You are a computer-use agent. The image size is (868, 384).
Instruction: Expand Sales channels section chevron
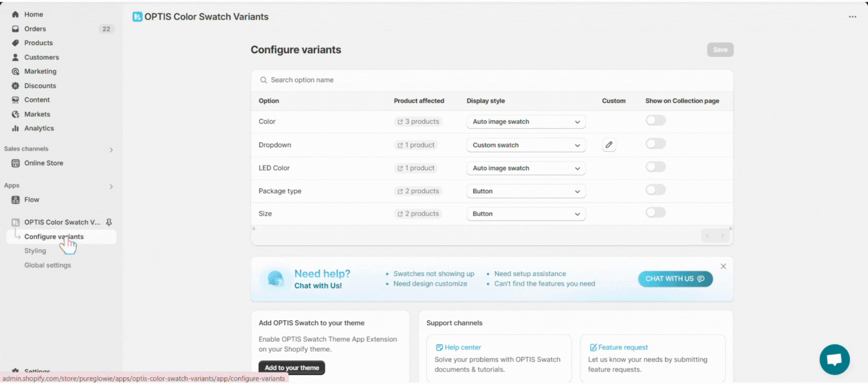click(111, 150)
